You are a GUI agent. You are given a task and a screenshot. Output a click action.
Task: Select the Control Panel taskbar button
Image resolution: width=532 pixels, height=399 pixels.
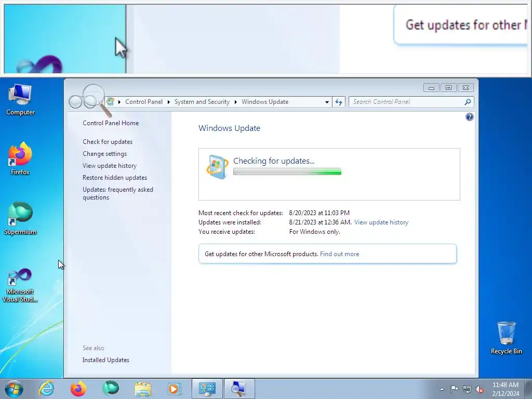tap(207, 389)
